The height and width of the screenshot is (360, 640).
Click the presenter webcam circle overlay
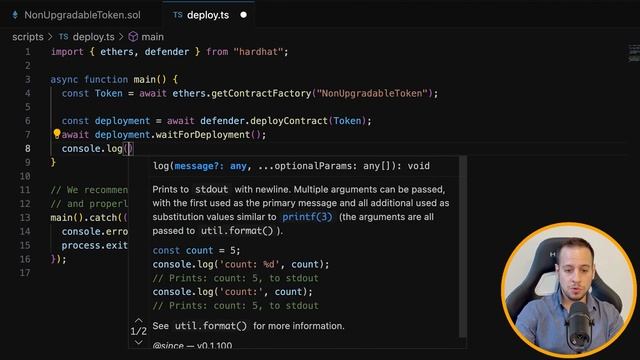click(x=569, y=290)
